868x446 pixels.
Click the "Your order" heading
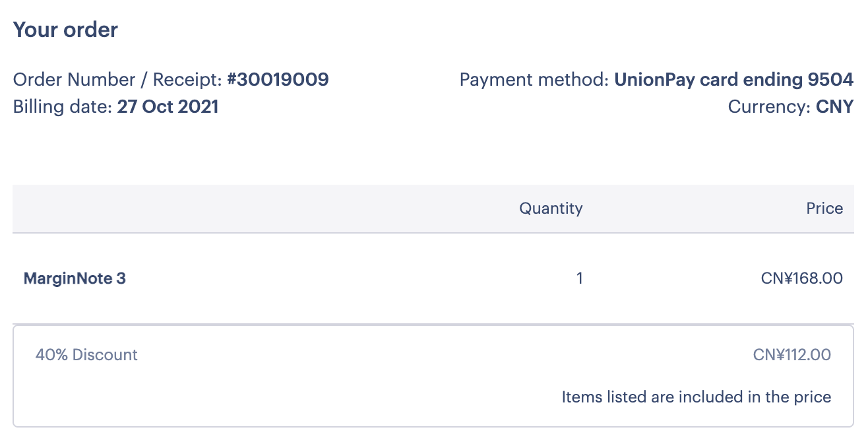[65, 30]
